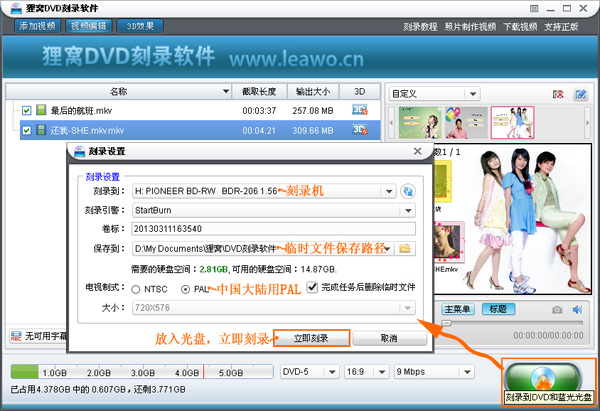The width and height of the screenshot is (600, 411).
Task: Open the 支持正版 link
Action: click(x=561, y=27)
